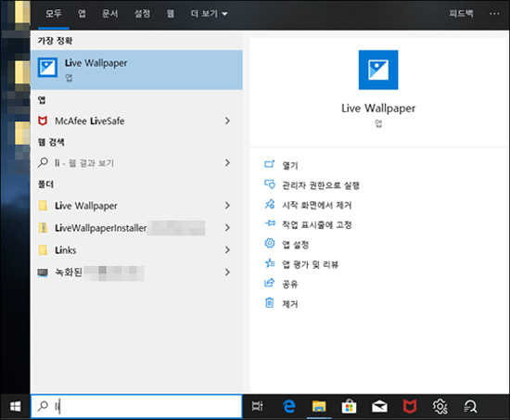Open Microsoft Store from the taskbar
Viewport: 510px width, 420px height.
[x=349, y=407]
